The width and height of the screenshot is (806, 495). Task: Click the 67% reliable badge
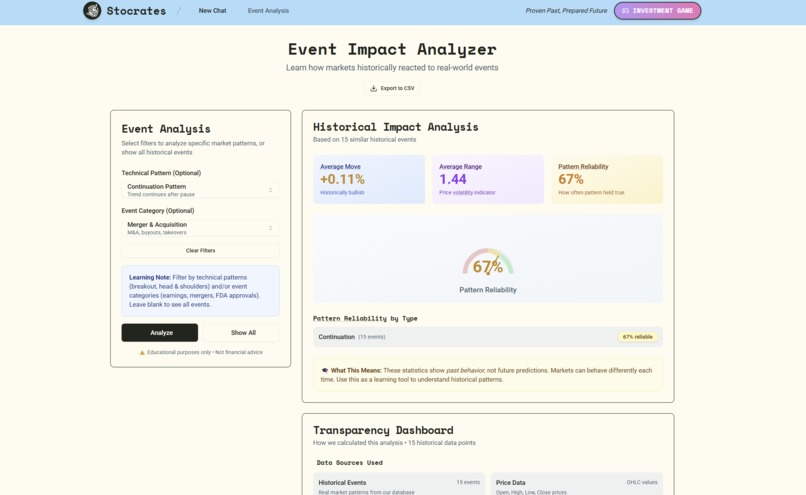pos(637,337)
